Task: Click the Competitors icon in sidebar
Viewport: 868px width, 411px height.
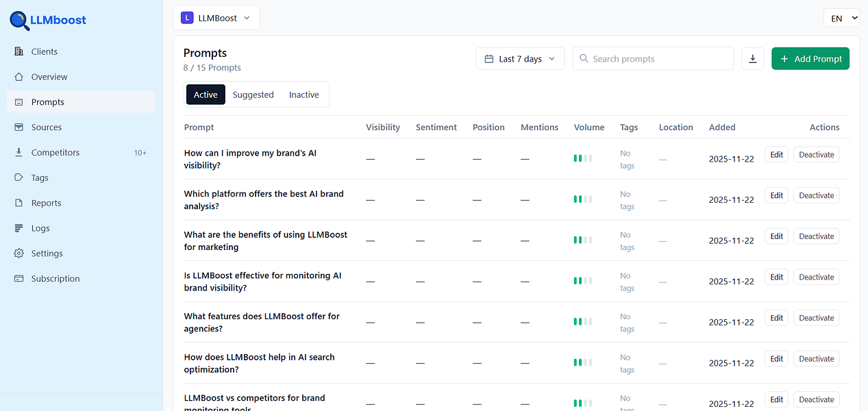Action: pos(18,153)
